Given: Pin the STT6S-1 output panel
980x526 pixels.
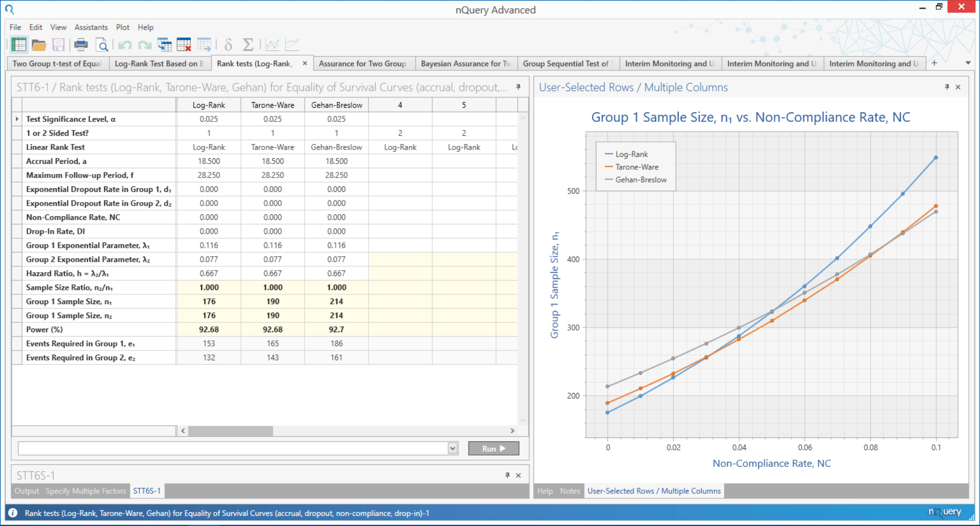Looking at the screenshot, I should pos(507,475).
